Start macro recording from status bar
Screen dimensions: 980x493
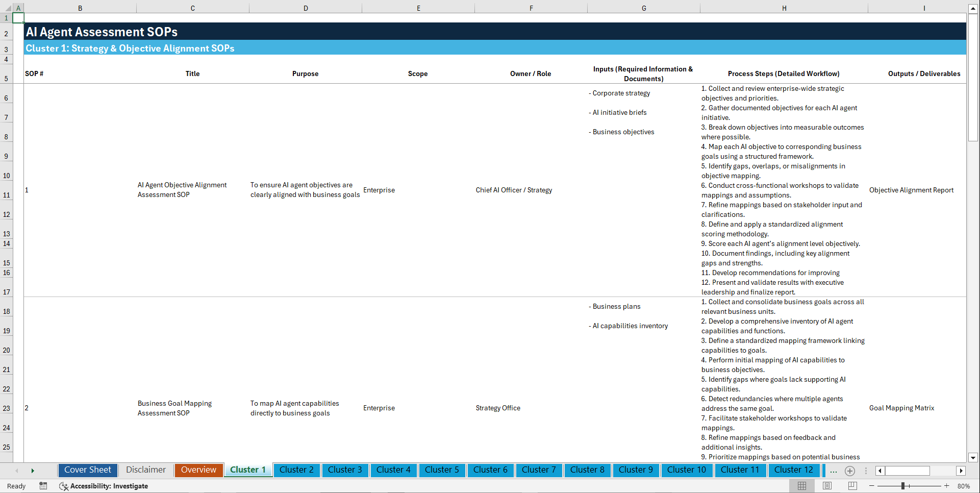click(x=43, y=486)
